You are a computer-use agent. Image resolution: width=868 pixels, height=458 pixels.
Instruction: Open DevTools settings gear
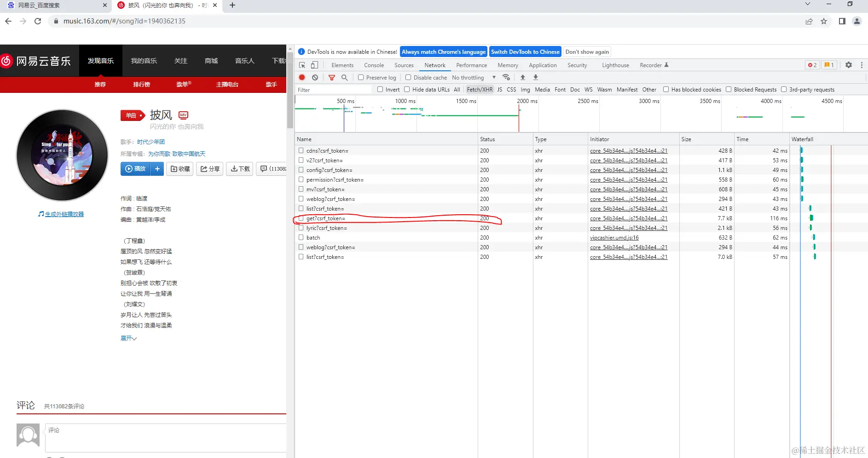tap(849, 65)
